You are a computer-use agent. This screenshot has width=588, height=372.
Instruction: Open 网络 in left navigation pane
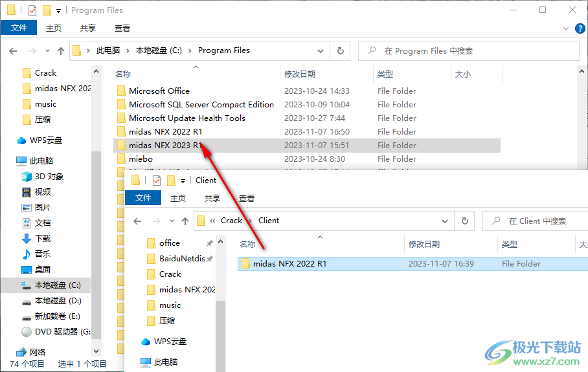tap(31, 352)
